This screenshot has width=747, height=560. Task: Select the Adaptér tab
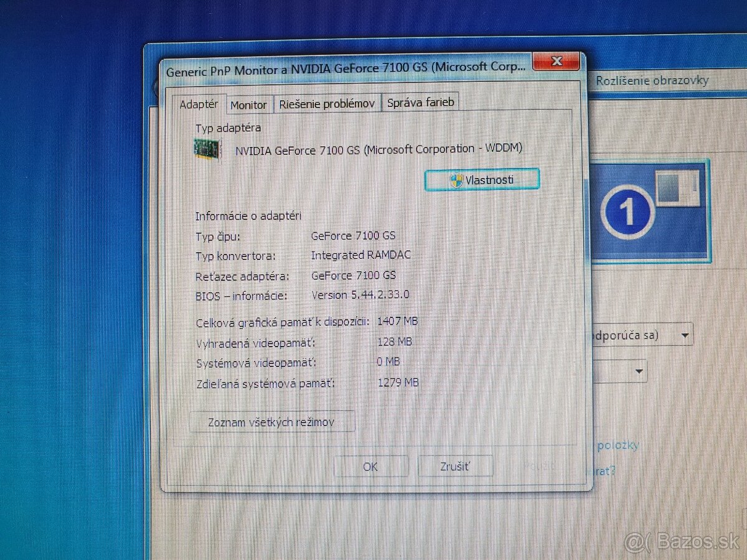[x=199, y=105]
